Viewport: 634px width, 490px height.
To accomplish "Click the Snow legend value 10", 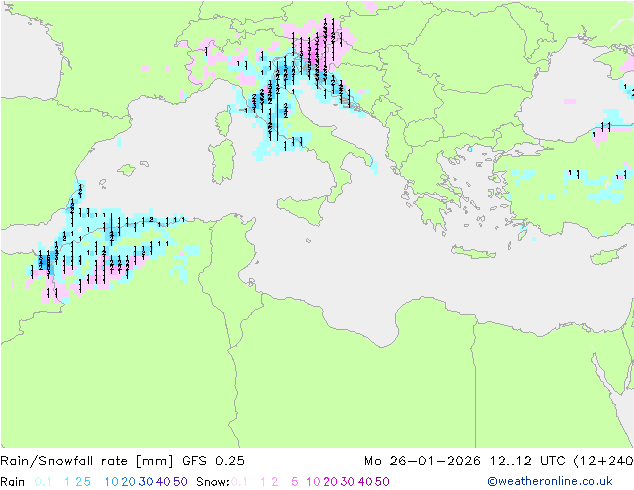I will [x=313, y=482].
